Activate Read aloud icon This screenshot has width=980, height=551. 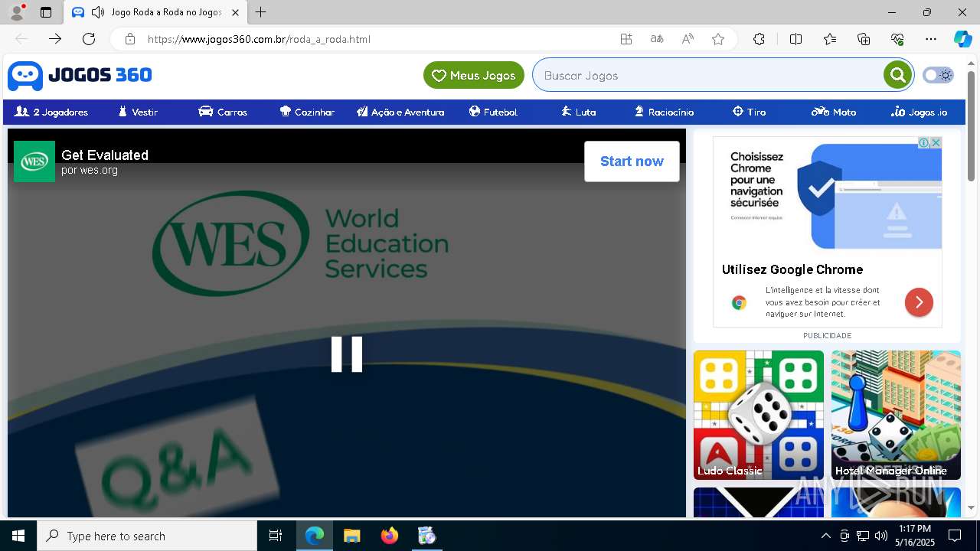tap(688, 39)
